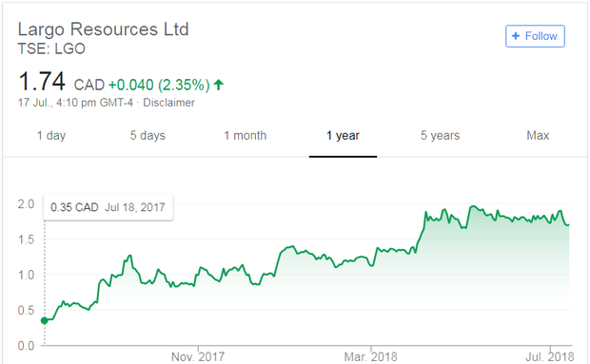Click the 1.74 price value
Screen dimensions: 590x364
pyautogui.click(x=42, y=82)
